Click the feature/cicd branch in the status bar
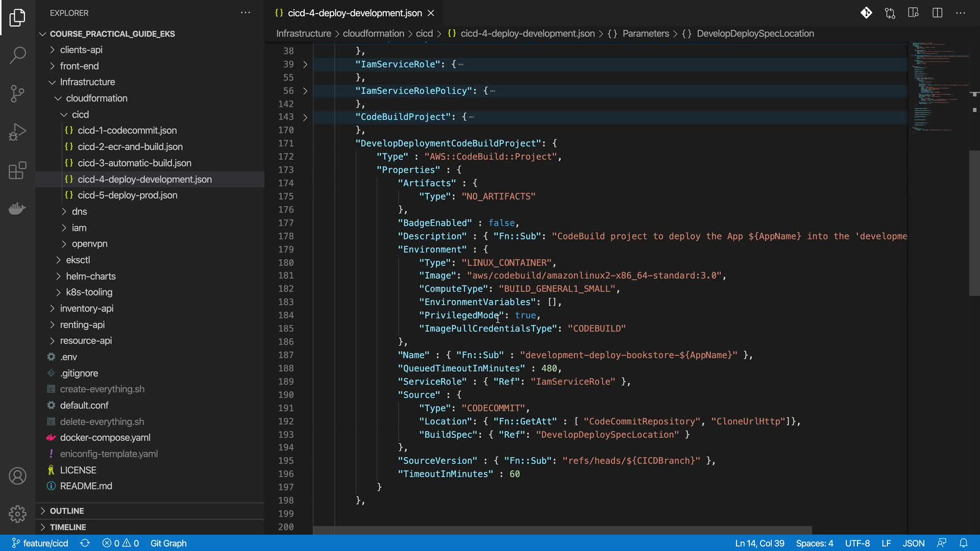The height and width of the screenshot is (551, 980). [40, 543]
